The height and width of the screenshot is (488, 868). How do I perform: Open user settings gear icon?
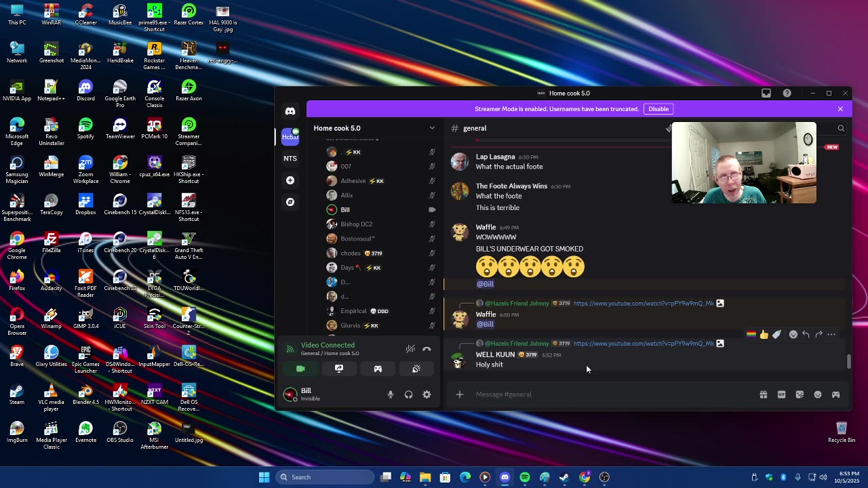[x=427, y=394]
